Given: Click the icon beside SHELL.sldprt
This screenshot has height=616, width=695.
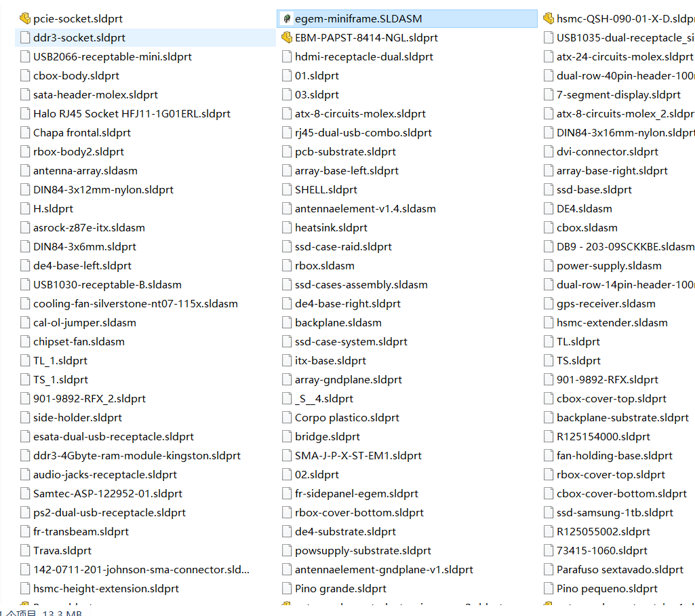Looking at the screenshot, I should click(x=287, y=190).
